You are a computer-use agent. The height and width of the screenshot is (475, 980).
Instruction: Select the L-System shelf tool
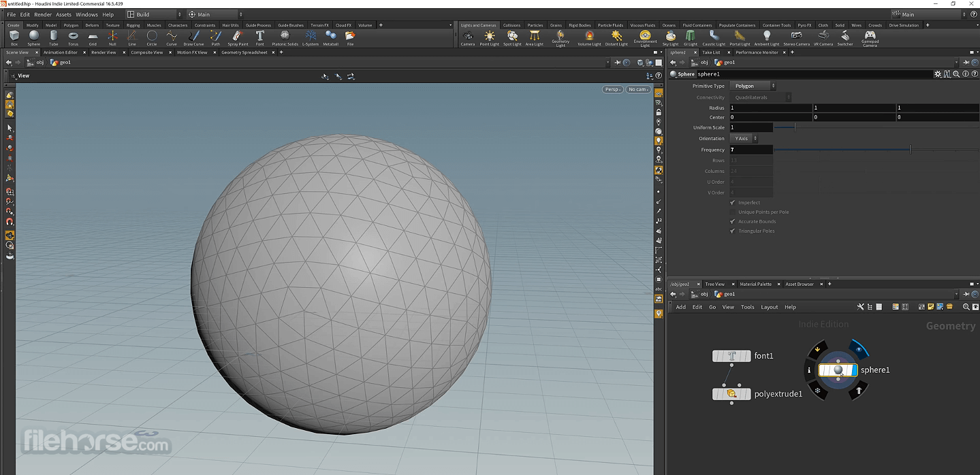click(311, 38)
